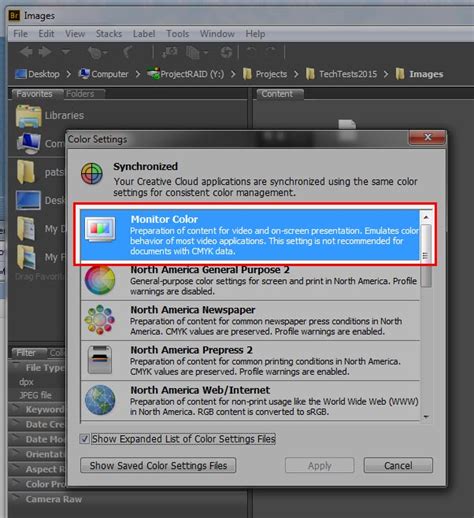Click the Prepress 2 printer icon

[100, 360]
